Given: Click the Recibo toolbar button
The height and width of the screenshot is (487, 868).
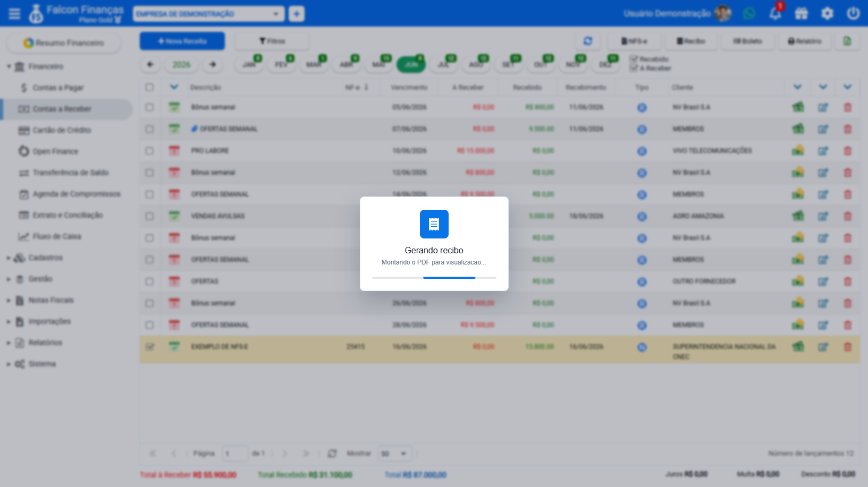Looking at the screenshot, I should pos(691,41).
